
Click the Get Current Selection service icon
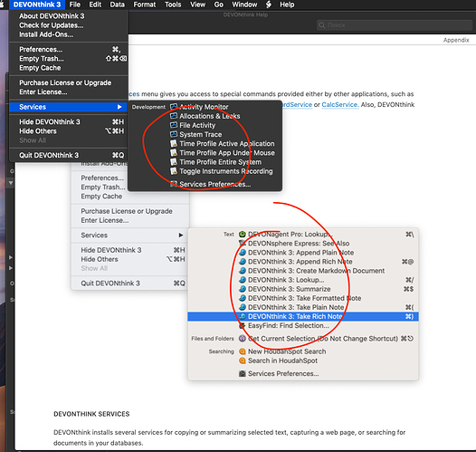point(242,339)
